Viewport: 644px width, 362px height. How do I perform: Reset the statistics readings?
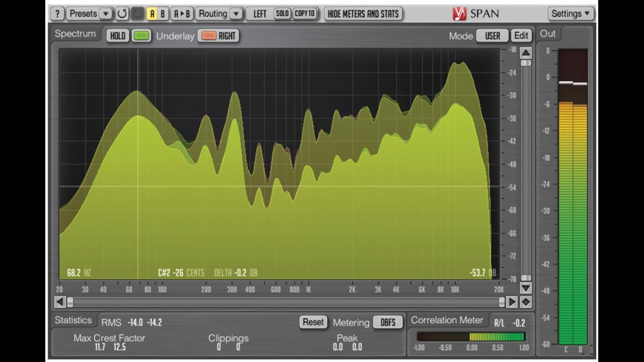(313, 322)
